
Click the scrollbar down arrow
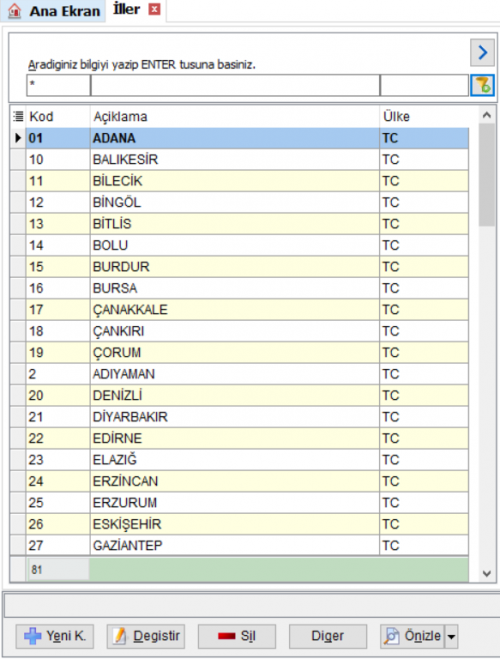487,573
